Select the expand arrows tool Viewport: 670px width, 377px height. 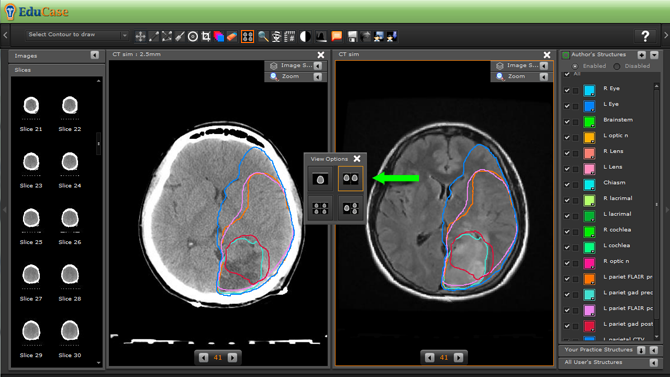tap(167, 37)
